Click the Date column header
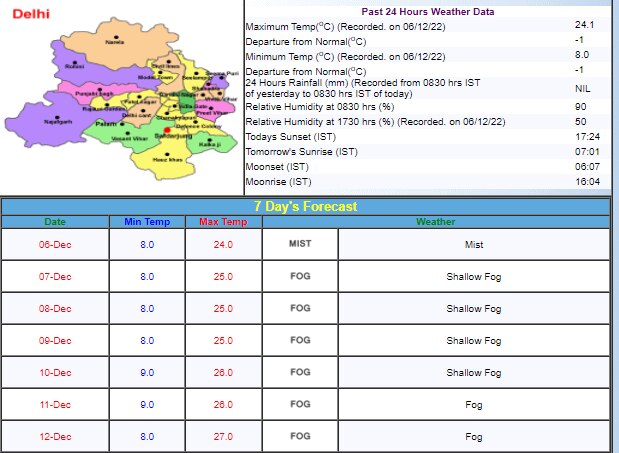The height and width of the screenshot is (453, 619). pyautogui.click(x=55, y=221)
